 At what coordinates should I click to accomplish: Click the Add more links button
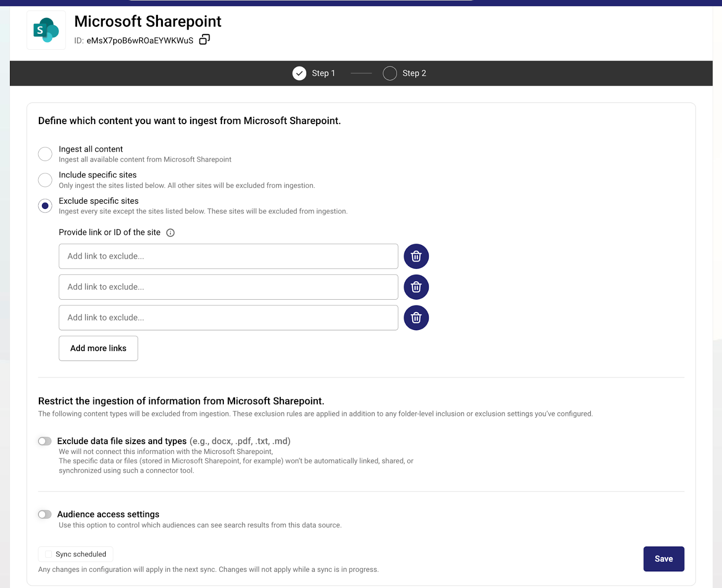98,348
